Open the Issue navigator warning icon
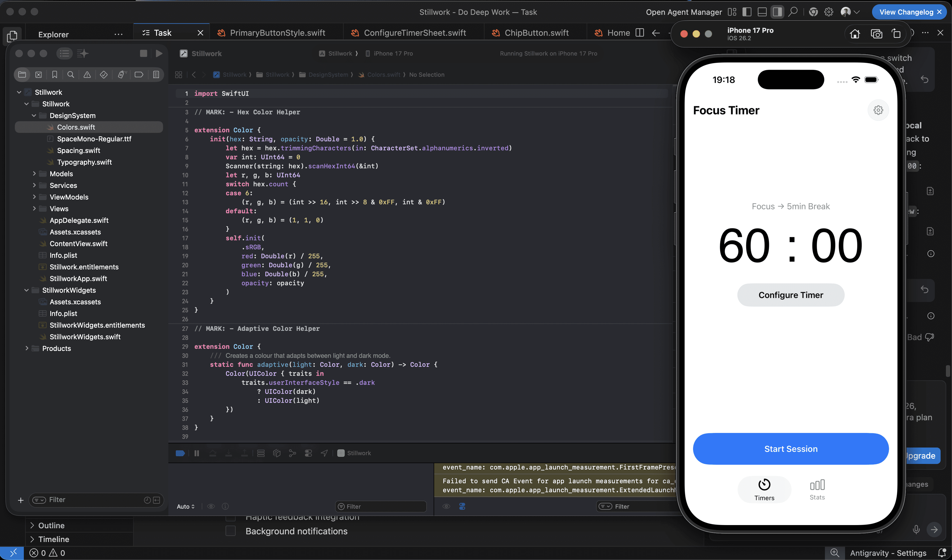952x560 pixels. [87, 75]
